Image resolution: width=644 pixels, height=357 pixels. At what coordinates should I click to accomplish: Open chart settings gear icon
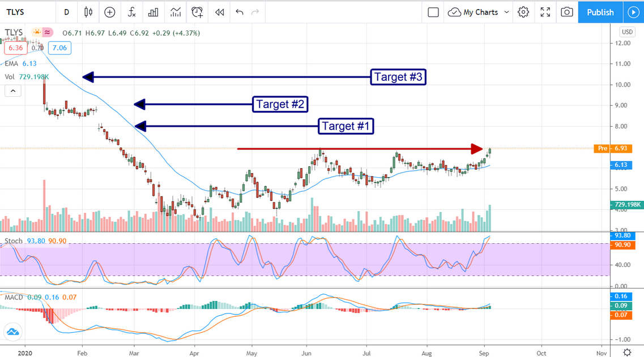pyautogui.click(x=523, y=12)
